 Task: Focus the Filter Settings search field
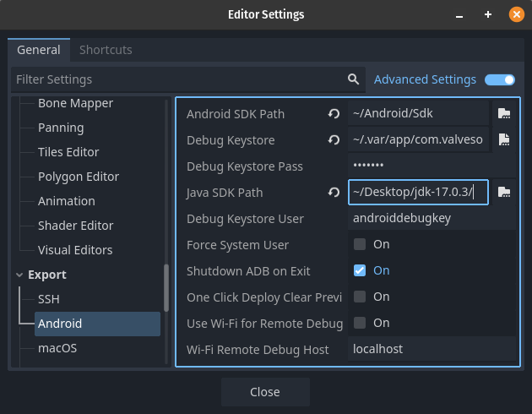[x=177, y=79]
